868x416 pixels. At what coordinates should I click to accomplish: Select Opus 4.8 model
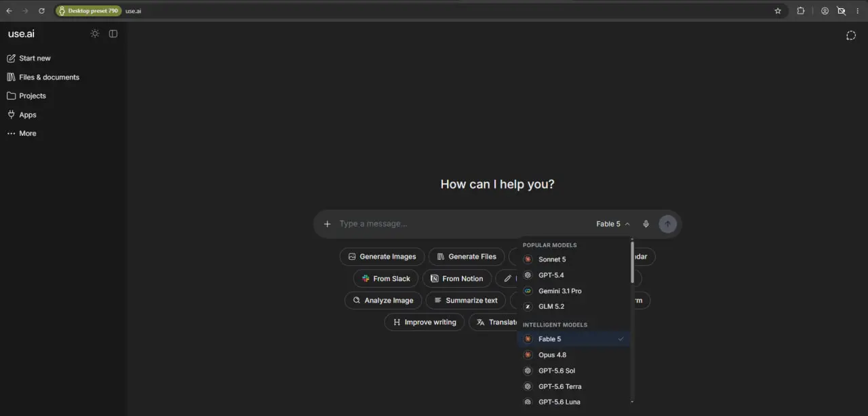click(x=574, y=355)
